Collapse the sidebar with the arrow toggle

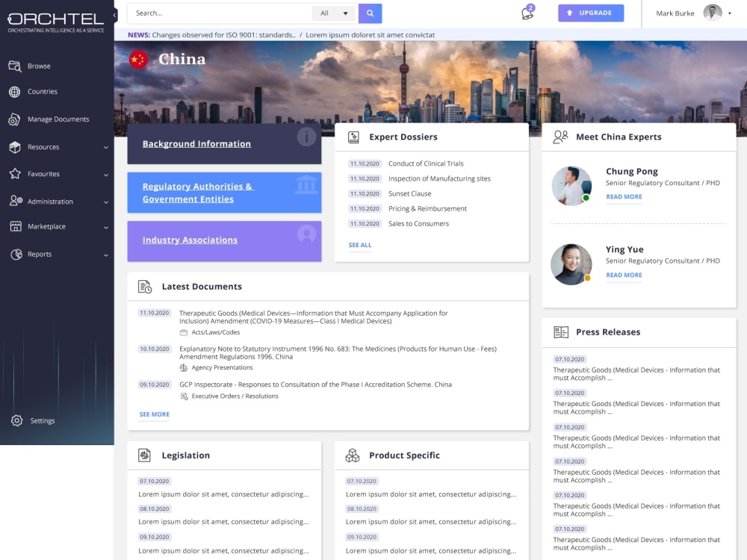tap(114, 13)
